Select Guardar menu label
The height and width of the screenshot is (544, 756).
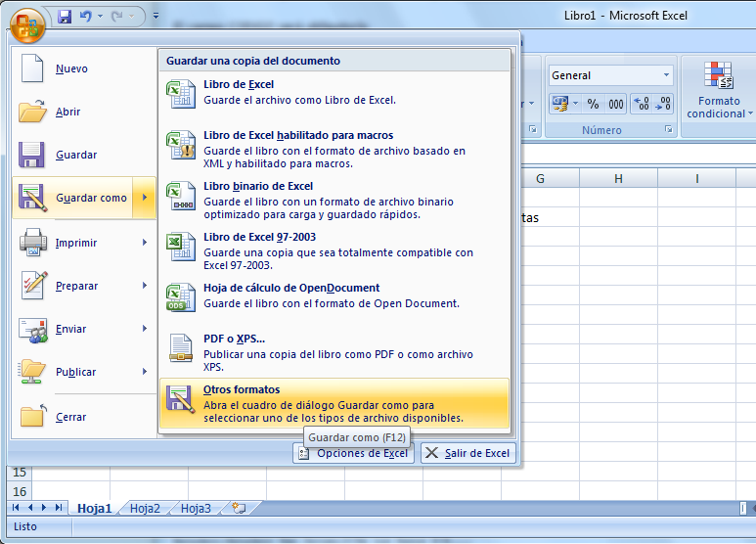coord(76,155)
